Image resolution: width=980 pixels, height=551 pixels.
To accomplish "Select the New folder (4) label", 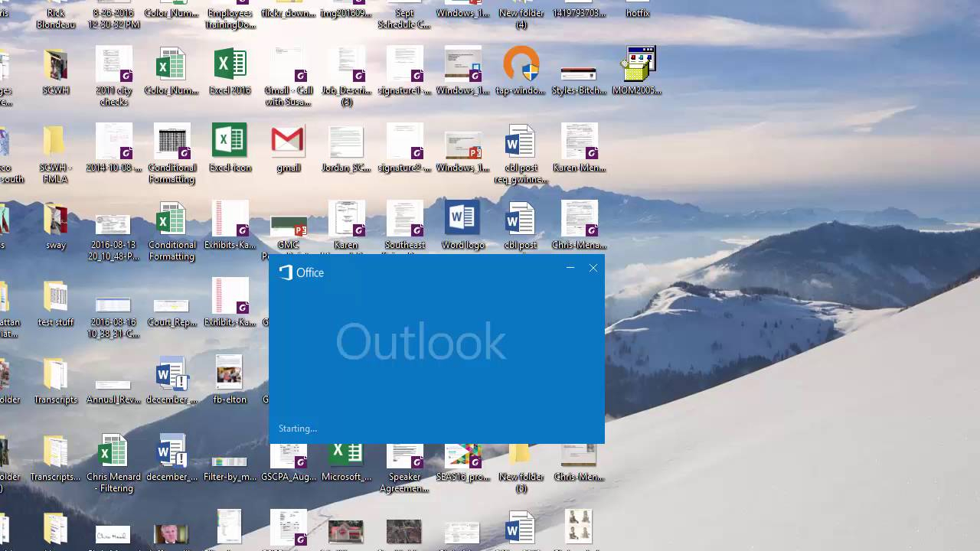I will click(x=521, y=18).
